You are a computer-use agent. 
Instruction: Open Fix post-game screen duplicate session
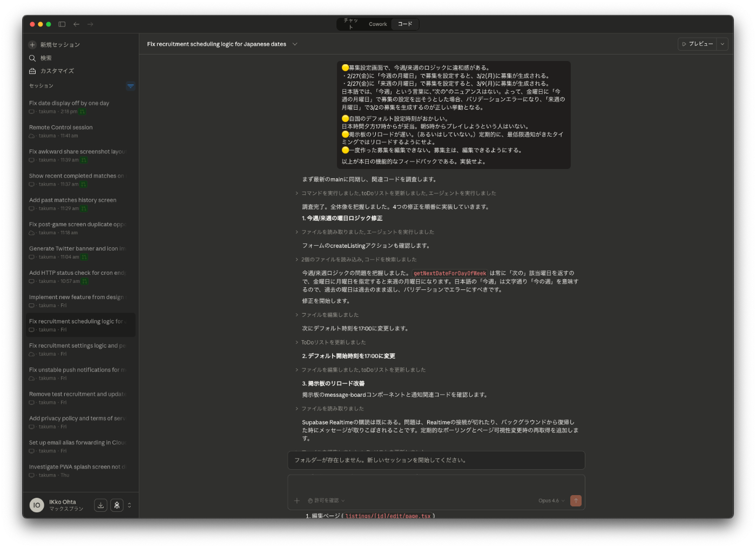(x=79, y=228)
